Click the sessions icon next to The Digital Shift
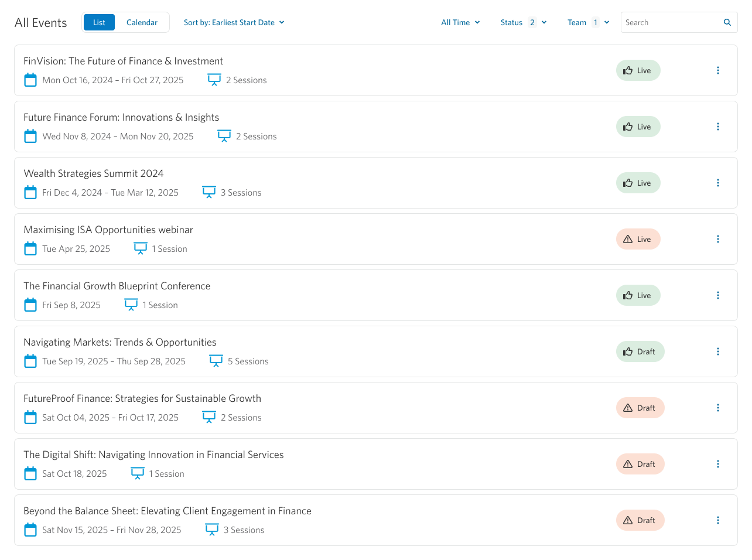The width and height of the screenshot is (752, 560). coord(137,473)
